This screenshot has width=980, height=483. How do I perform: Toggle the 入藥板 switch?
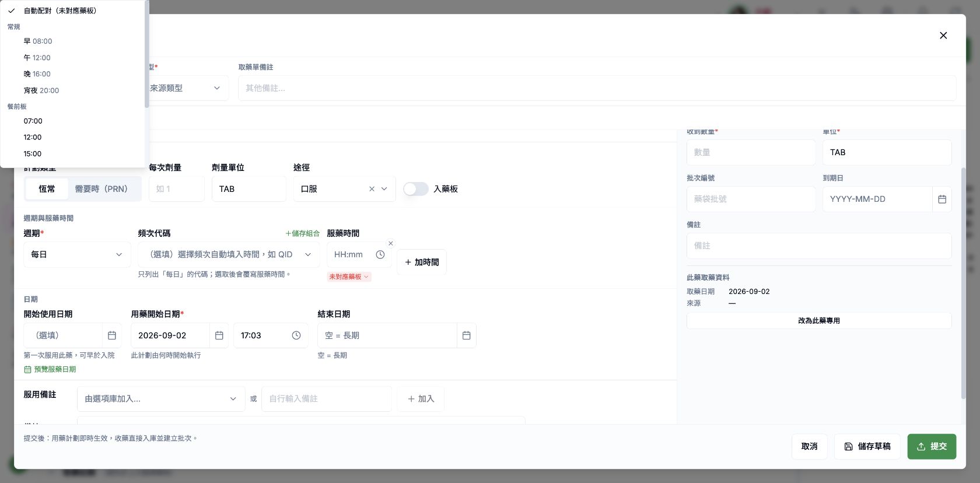pos(416,189)
